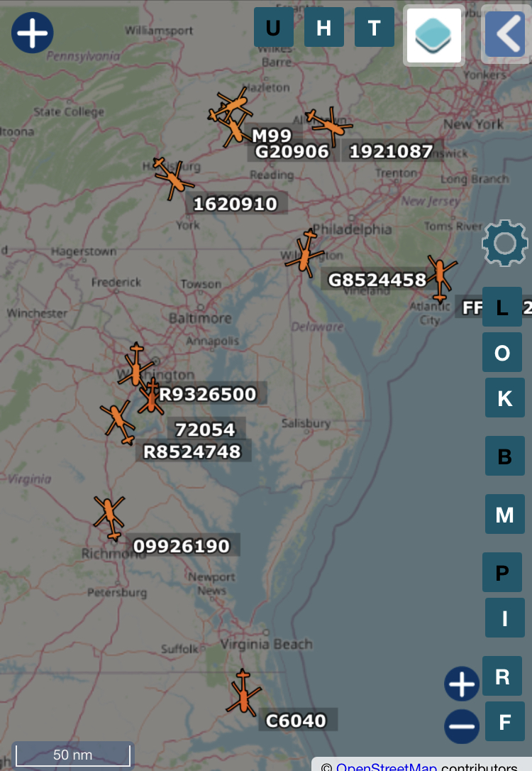532x771 pixels.
Task: Click helicopter icon labeled 1620910 near Harrisburg
Action: click(x=172, y=178)
